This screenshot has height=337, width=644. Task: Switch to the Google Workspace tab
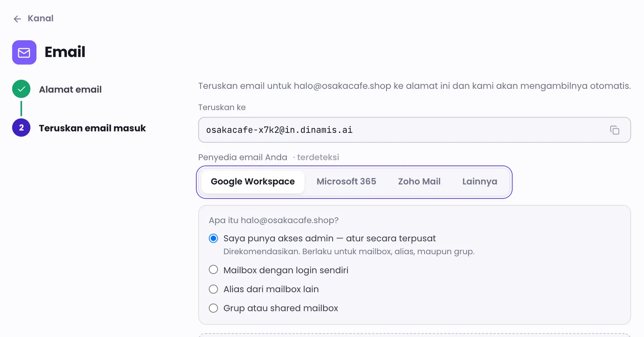pos(253,182)
